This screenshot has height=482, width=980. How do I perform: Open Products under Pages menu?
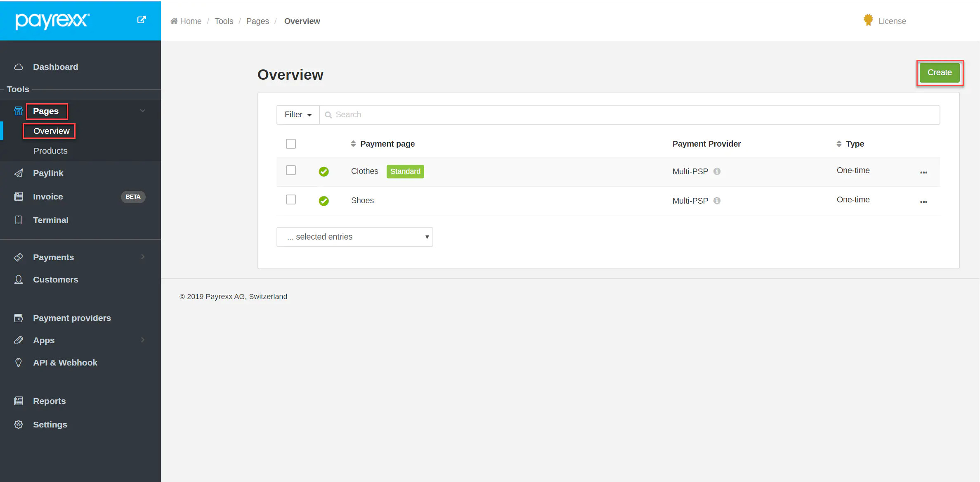click(50, 151)
